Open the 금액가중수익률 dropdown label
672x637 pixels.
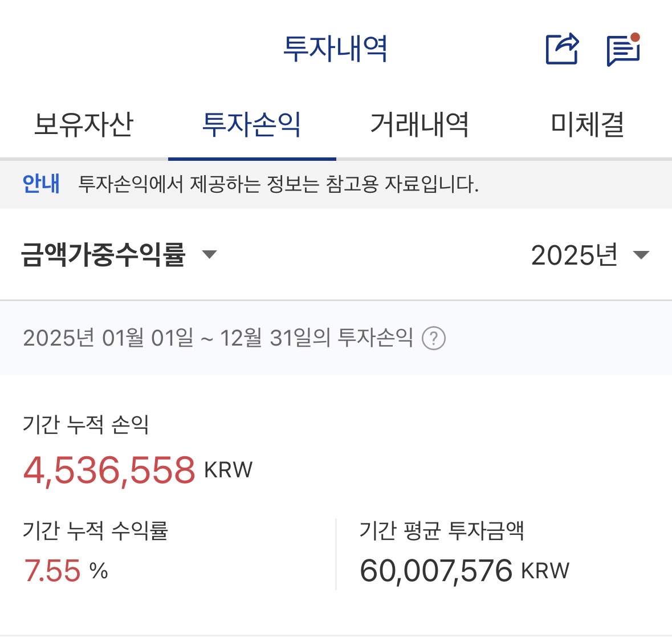click(103, 254)
